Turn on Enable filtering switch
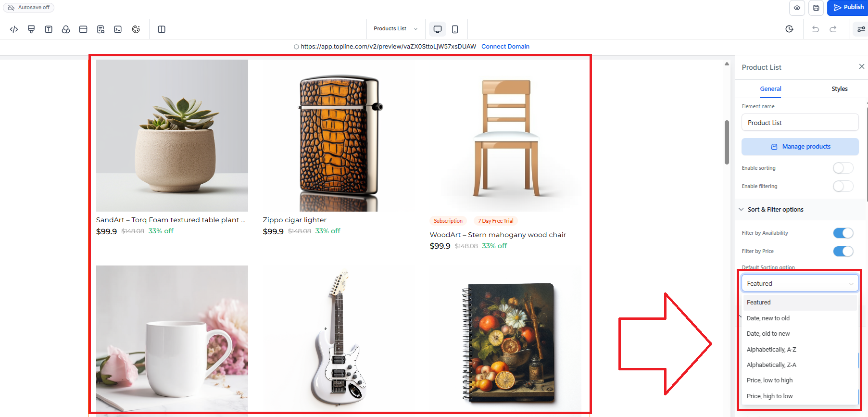The width and height of the screenshot is (868, 417). tap(843, 186)
